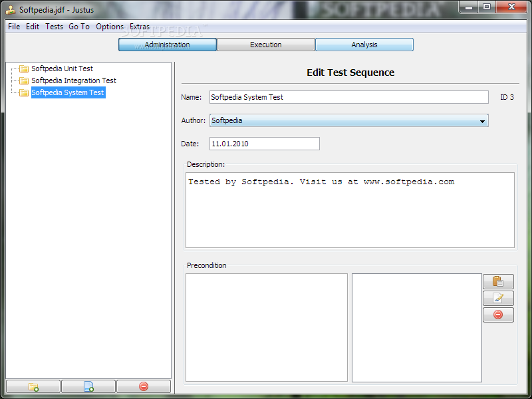The image size is (532, 399).
Task: Click the edit precondition pencil icon
Action: click(x=498, y=298)
